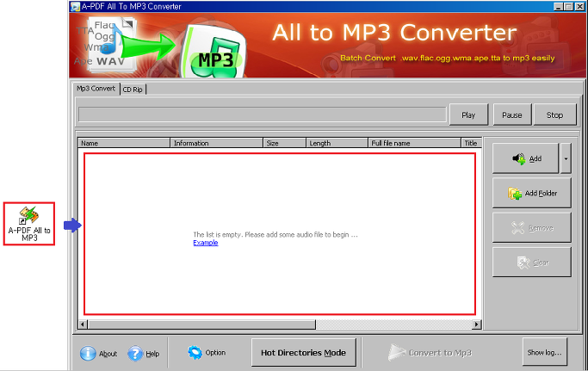588x371 pixels.
Task: Minimize the A-PDF converter window
Action: tap(558, 6)
